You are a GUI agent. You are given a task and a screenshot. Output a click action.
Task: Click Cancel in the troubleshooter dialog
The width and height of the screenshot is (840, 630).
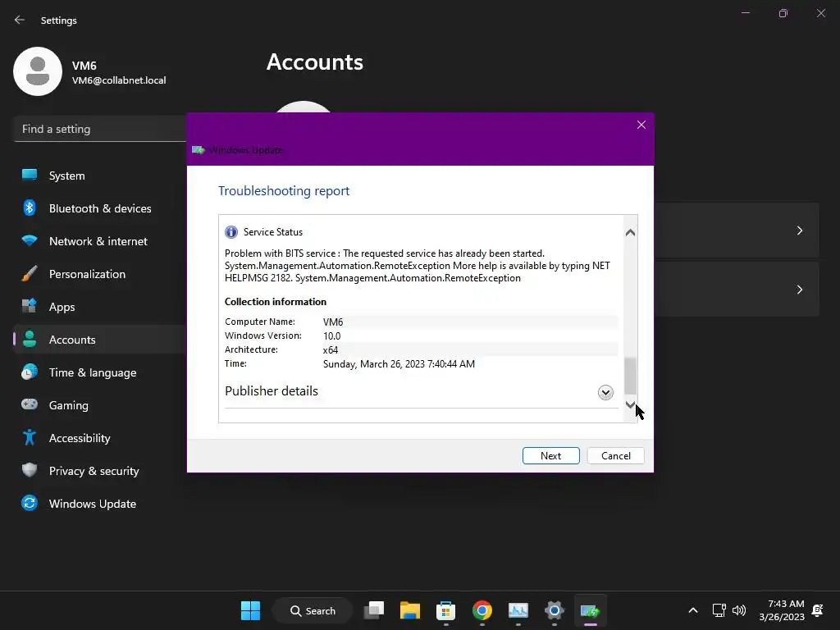(x=615, y=455)
